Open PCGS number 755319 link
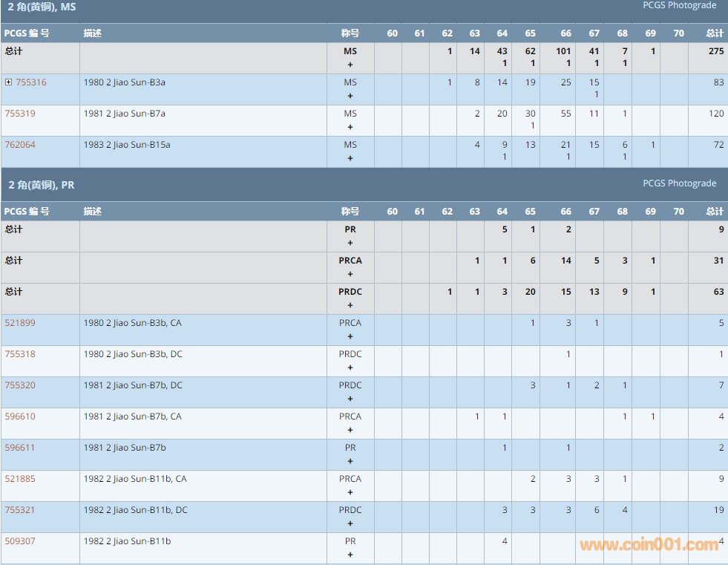The width and height of the screenshot is (728, 565). 20,114
